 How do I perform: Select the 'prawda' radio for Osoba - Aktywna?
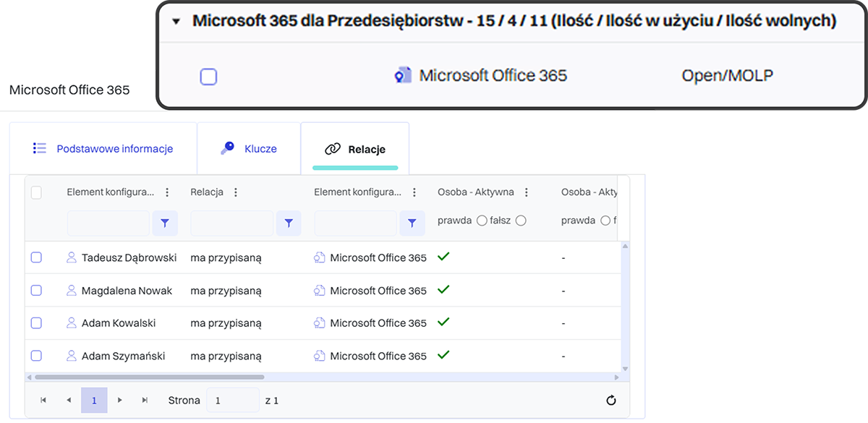[482, 221]
